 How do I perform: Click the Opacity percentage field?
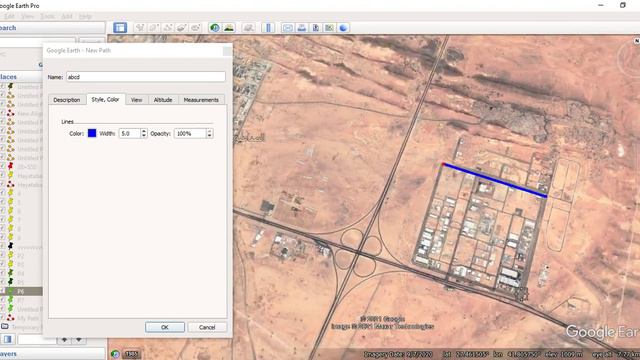click(x=190, y=133)
